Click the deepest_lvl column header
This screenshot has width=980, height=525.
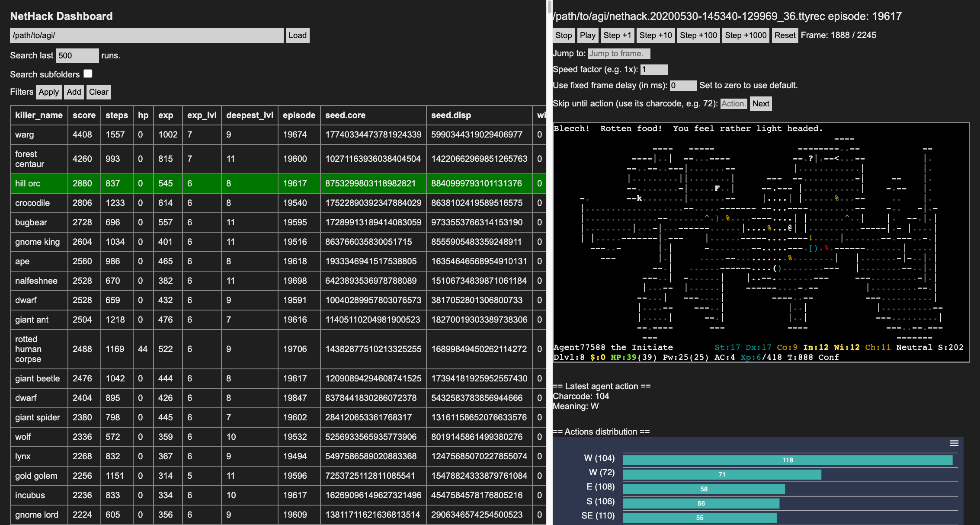(x=250, y=115)
